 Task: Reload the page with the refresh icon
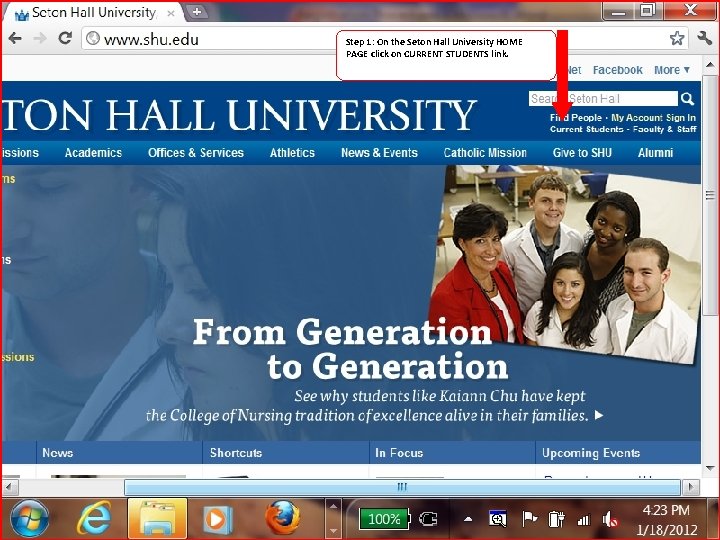click(x=65, y=38)
